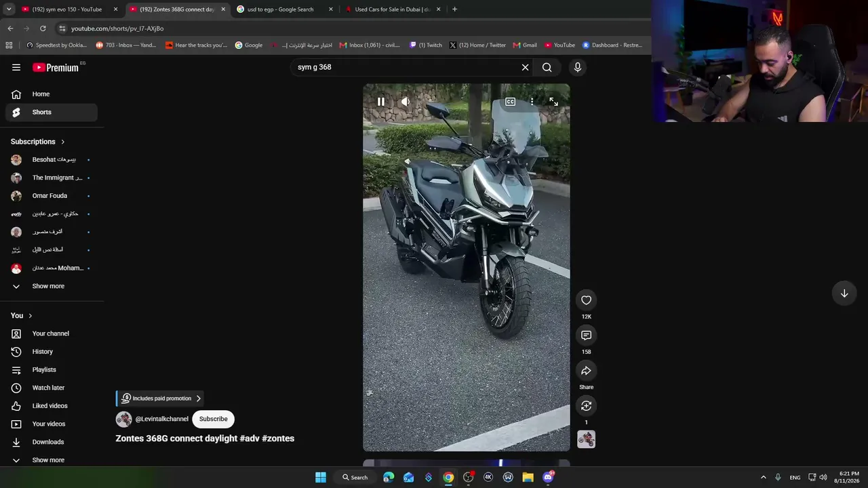
Task: Show more items under the You section
Action: point(52,460)
